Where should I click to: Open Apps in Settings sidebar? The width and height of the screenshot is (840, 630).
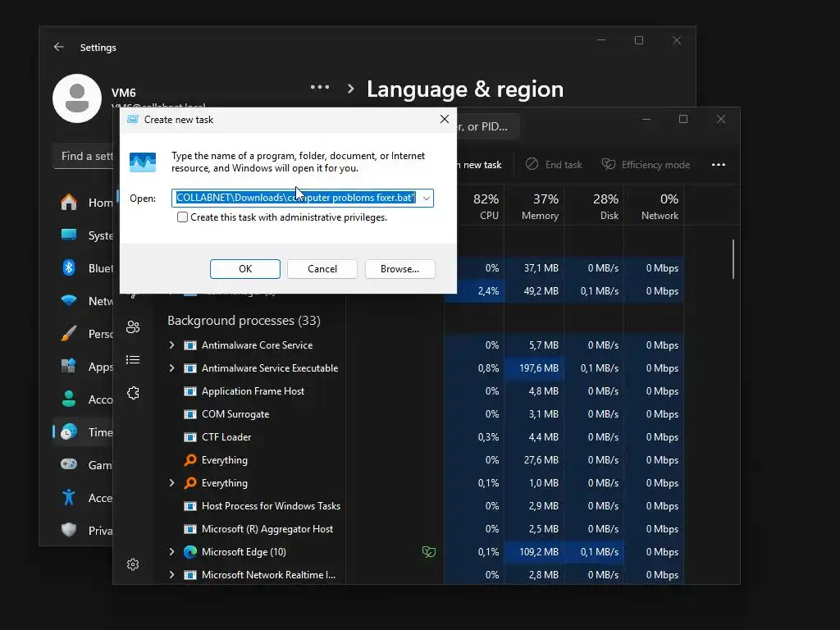85,367
